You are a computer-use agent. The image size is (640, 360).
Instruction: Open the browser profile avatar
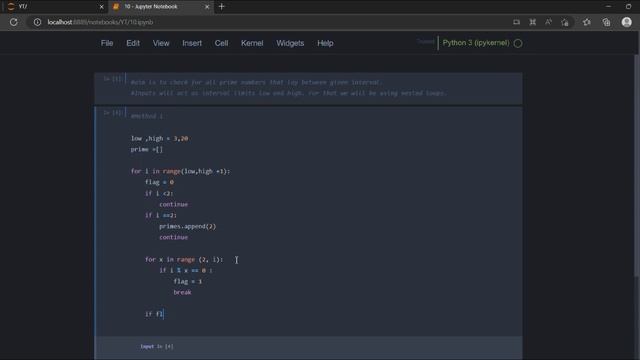pyautogui.click(x=627, y=22)
